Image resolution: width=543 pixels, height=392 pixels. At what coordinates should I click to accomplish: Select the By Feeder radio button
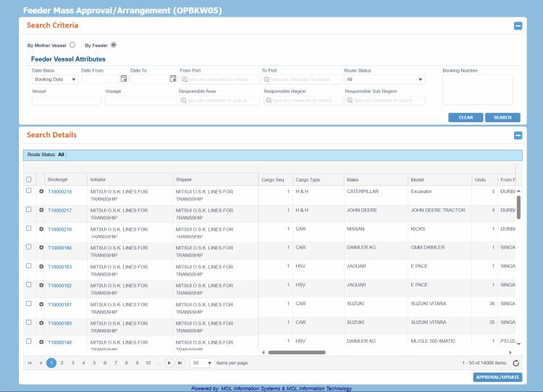coord(113,45)
